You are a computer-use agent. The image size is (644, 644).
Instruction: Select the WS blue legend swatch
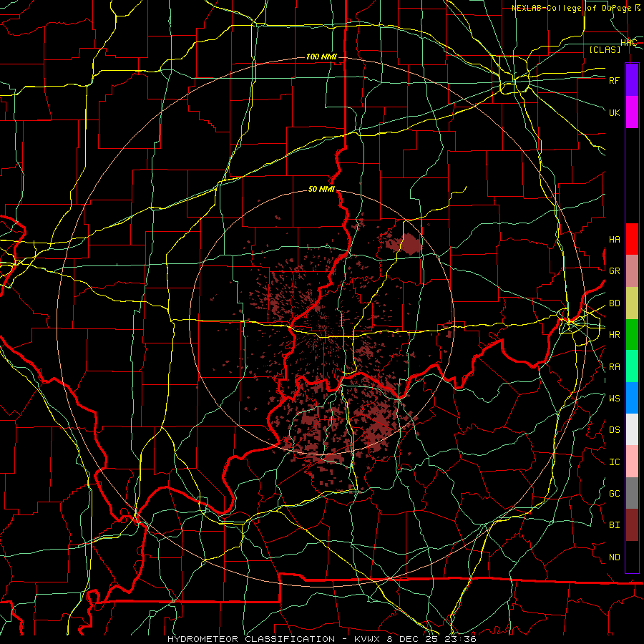tap(632, 398)
